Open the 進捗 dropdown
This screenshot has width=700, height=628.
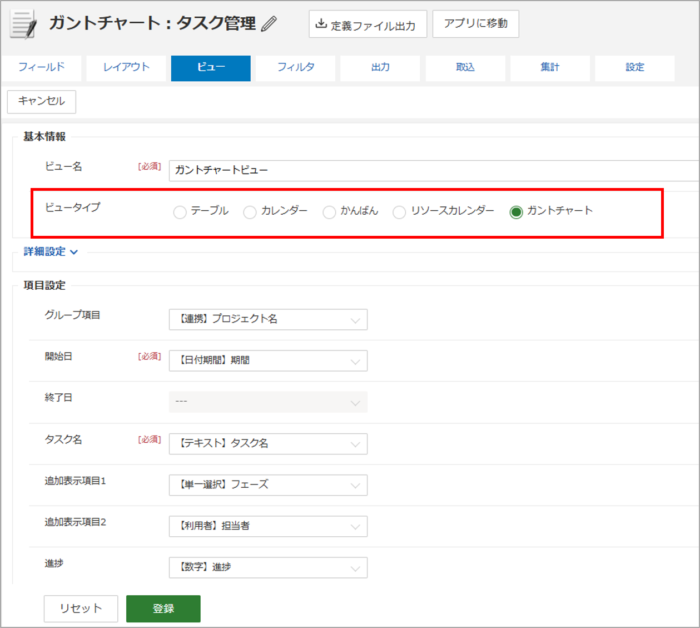(x=268, y=568)
